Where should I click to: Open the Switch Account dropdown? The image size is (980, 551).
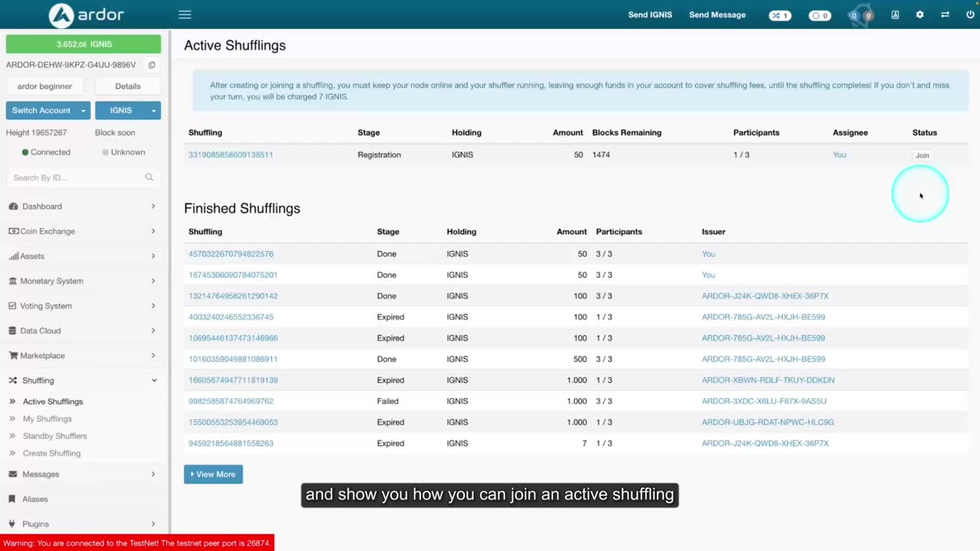pyautogui.click(x=48, y=110)
